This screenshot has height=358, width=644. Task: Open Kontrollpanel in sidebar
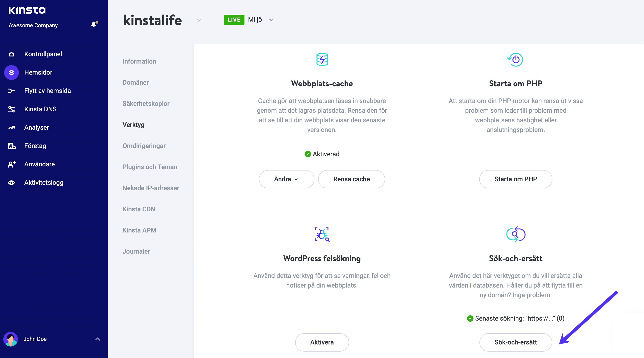click(x=43, y=54)
